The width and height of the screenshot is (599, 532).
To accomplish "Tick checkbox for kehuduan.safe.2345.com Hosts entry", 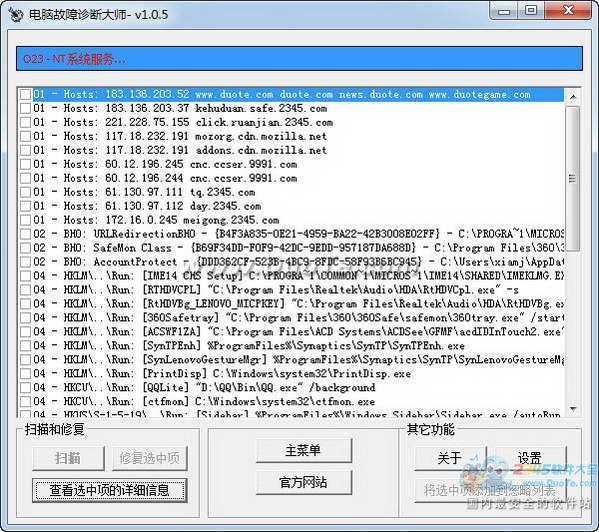I will (26, 108).
